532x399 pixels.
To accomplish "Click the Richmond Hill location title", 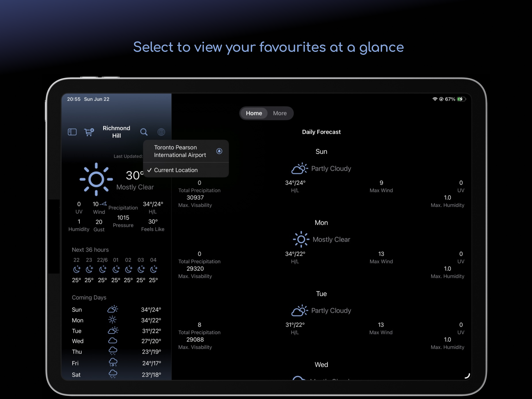I will [x=116, y=132].
